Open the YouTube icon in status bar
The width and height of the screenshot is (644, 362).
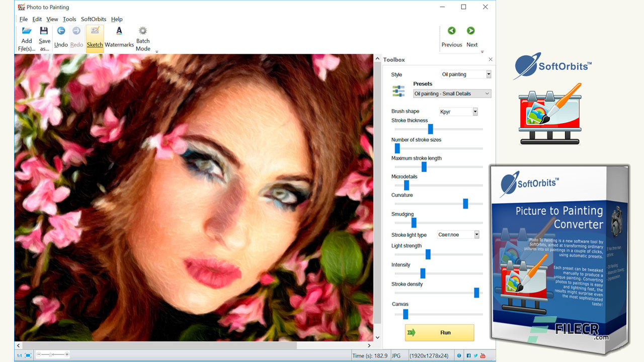(x=483, y=356)
